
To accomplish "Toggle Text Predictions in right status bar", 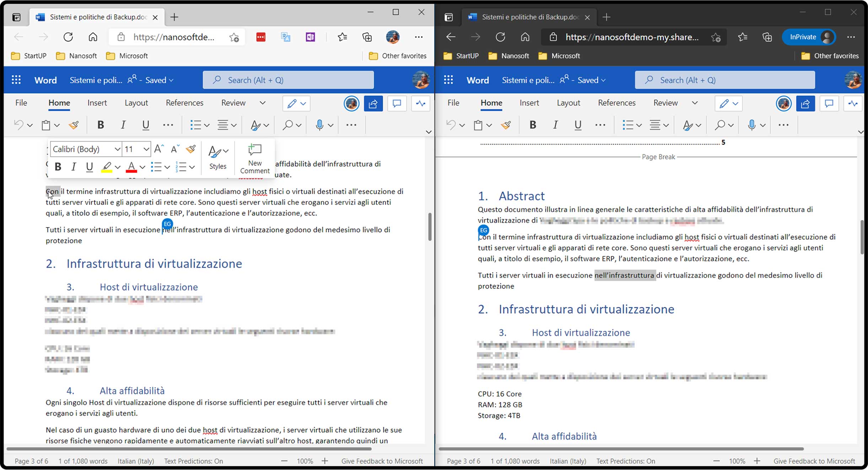I will tap(626, 461).
